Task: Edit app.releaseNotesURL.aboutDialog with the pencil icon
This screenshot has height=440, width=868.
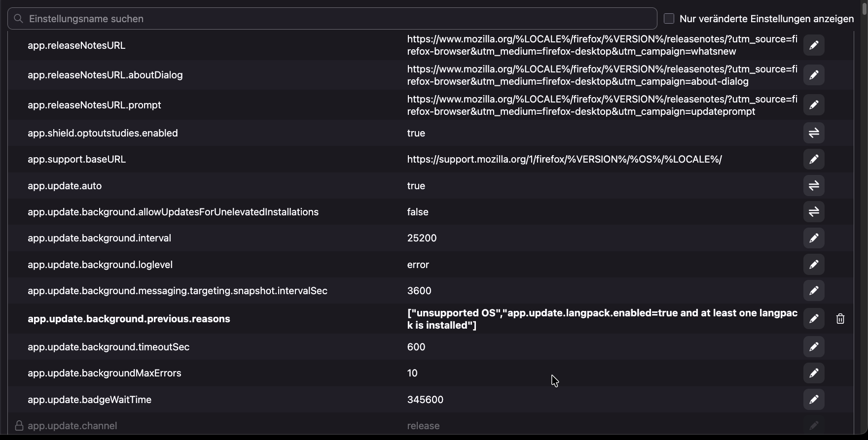Action: coord(814,75)
